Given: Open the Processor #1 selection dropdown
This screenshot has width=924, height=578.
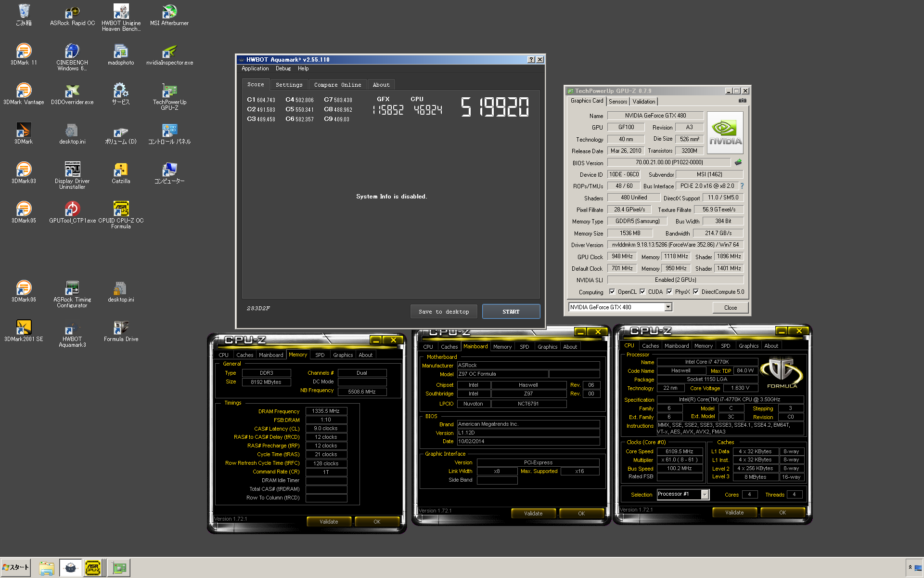Looking at the screenshot, I should tap(705, 494).
